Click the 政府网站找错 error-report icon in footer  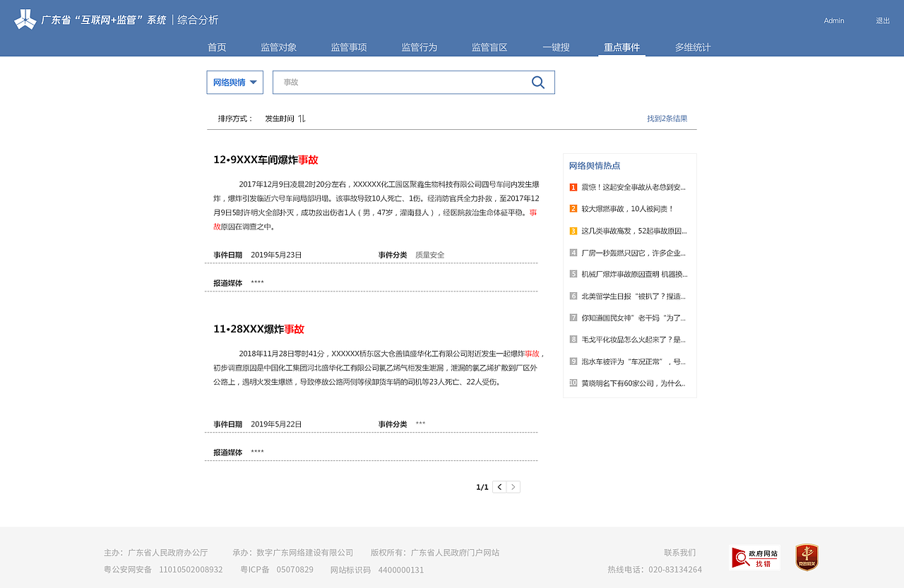(755, 557)
